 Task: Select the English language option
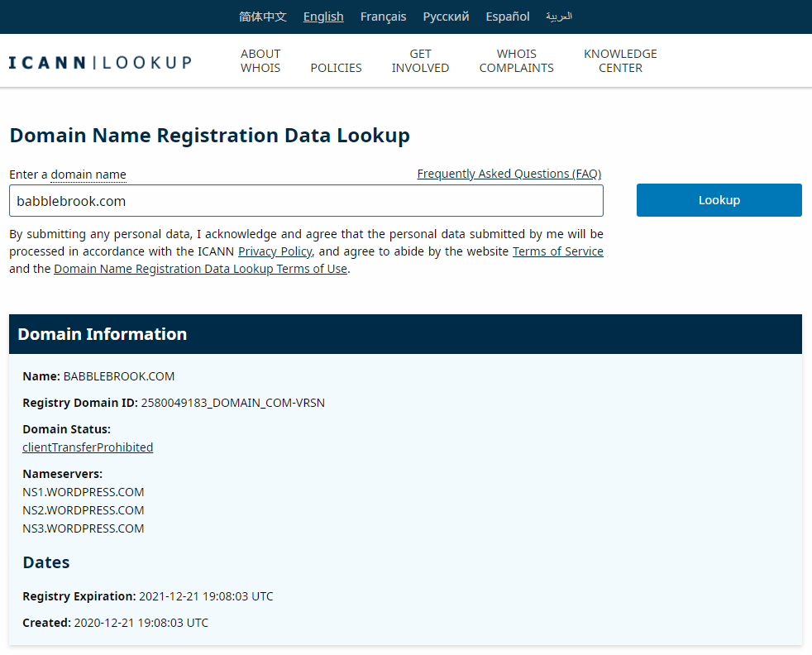tap(322, 16)
